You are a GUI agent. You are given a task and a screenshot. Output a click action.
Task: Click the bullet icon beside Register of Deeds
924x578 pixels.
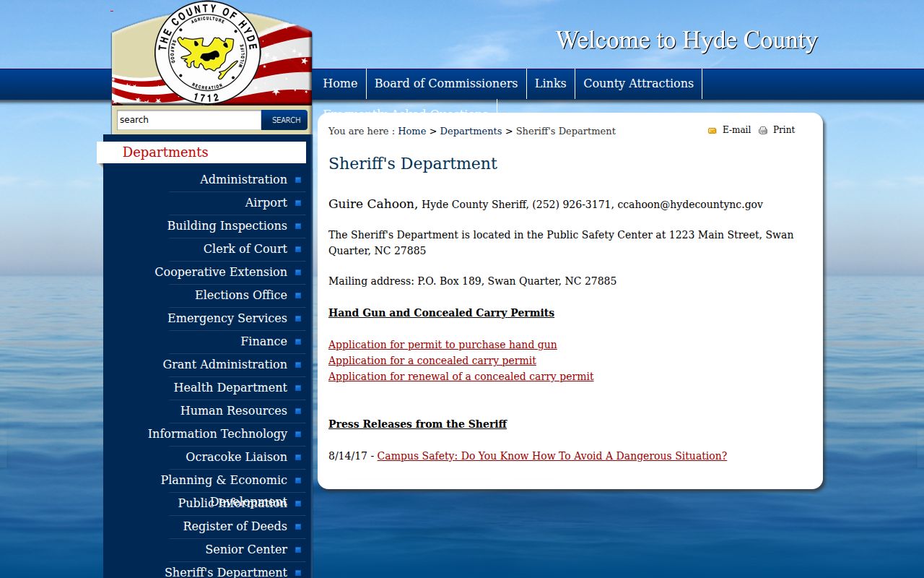[x=298, y=527]
